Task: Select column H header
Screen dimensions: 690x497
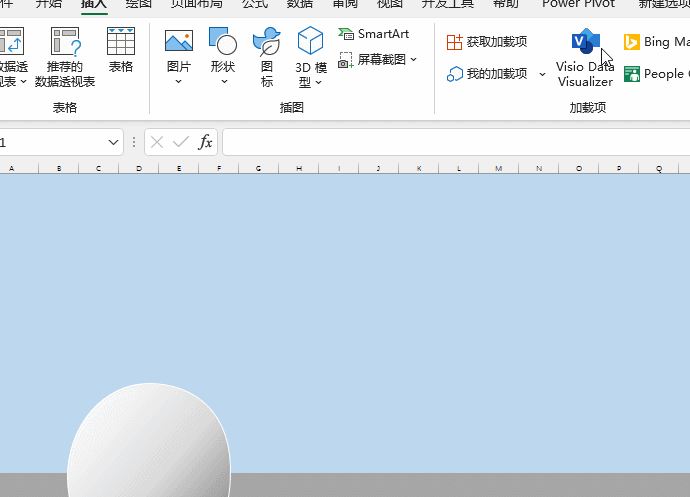Action: [298, 169]
